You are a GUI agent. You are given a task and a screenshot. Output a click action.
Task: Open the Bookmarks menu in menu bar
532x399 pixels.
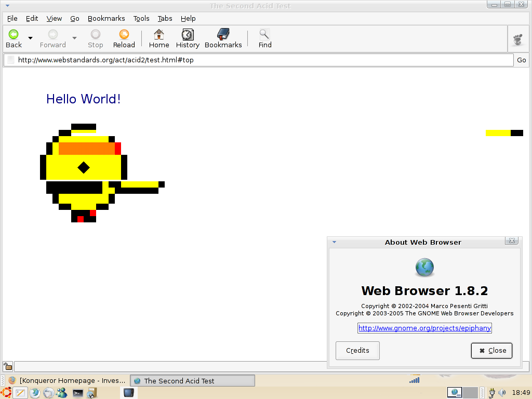point(106,19)
